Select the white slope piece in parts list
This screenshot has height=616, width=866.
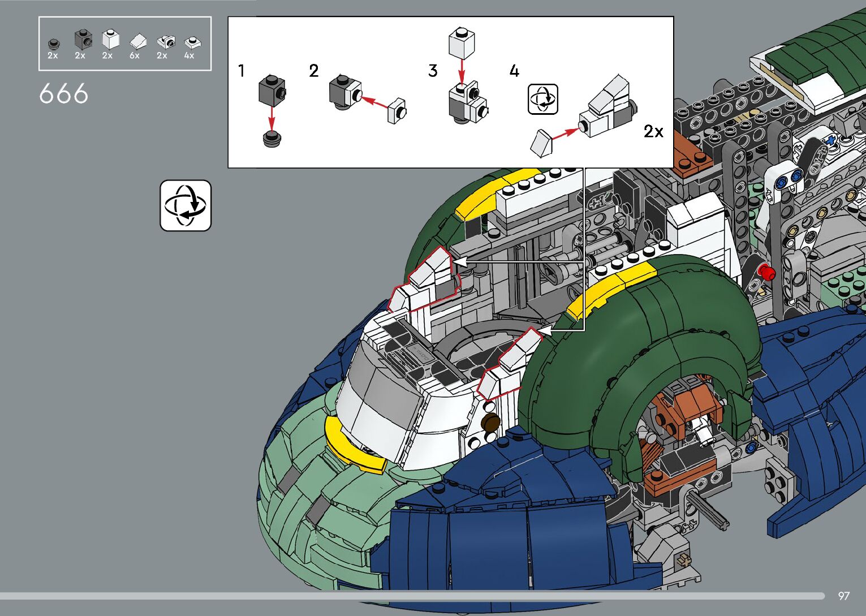[137, 42]
